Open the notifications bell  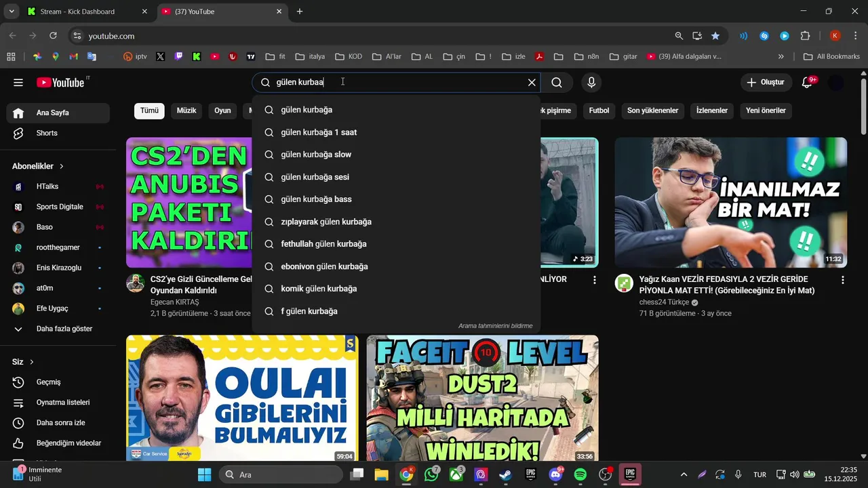coord(807,83)
